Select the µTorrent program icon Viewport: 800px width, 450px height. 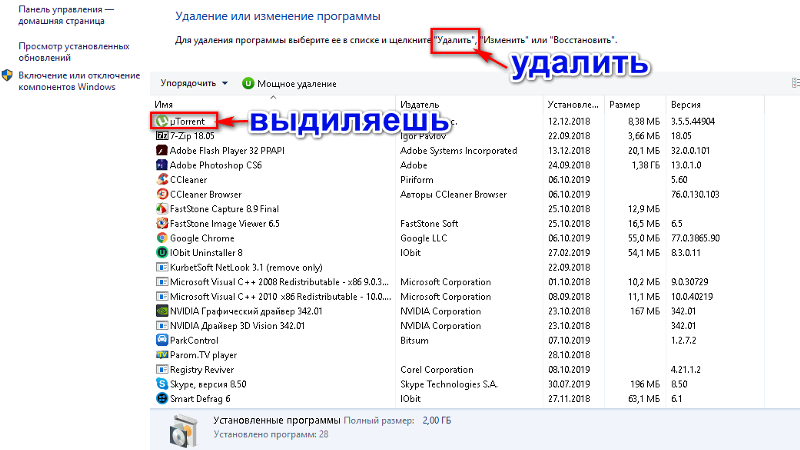[162, 121]
